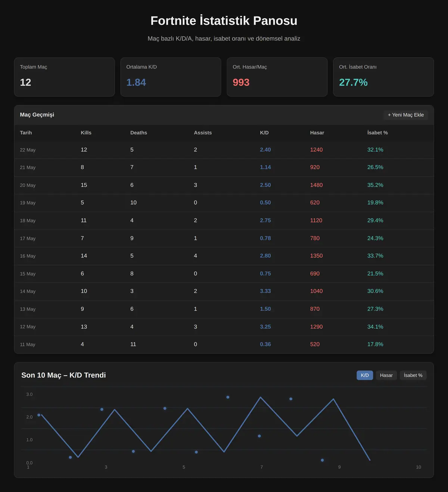Select the 12 May date cell
Image resolution: width=448 pixels, height=492 pixels.
28,327
